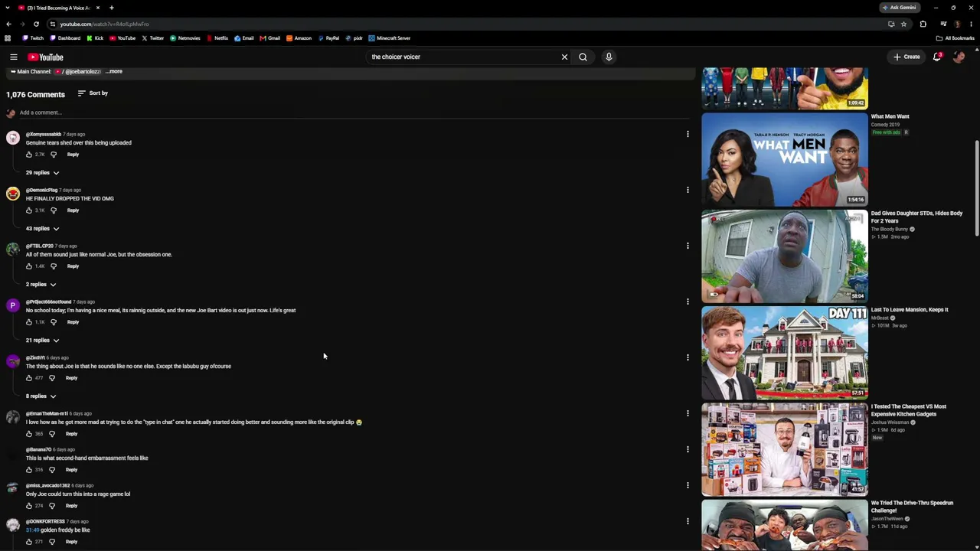The image size is (980, 551).
Task: Expand the 8 replies thread
Action: tap(41, 396)
